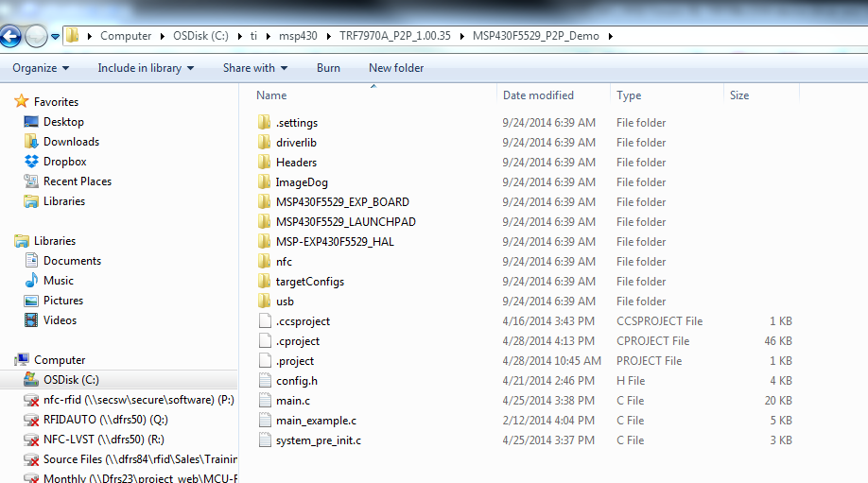Select the Monthly network drive entry
Viewport: 868px width, 483px height.
point(141,478)
